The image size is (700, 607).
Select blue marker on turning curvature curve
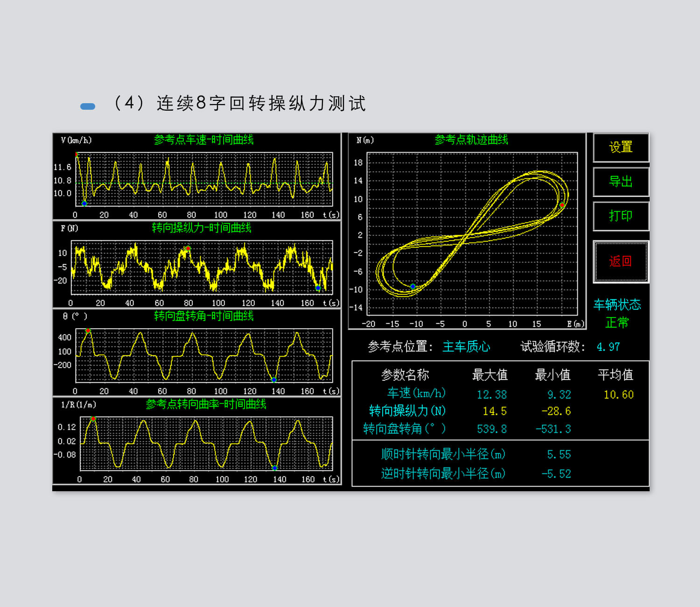coord(275,468)
